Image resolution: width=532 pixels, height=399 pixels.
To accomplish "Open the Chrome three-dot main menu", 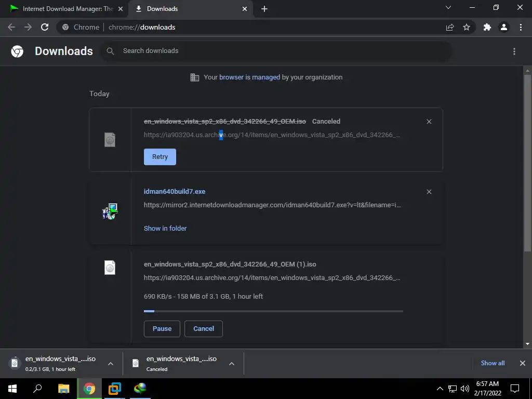I will pos(521,27).
